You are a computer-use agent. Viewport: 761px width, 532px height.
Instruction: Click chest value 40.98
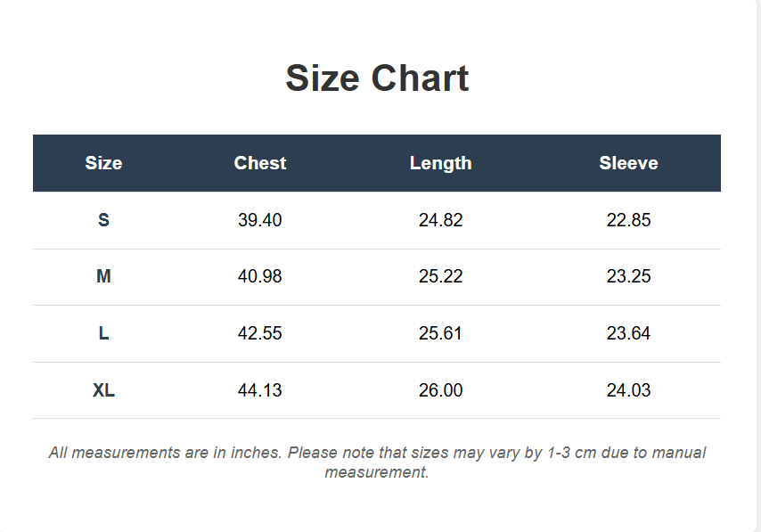tap(260, 276)
